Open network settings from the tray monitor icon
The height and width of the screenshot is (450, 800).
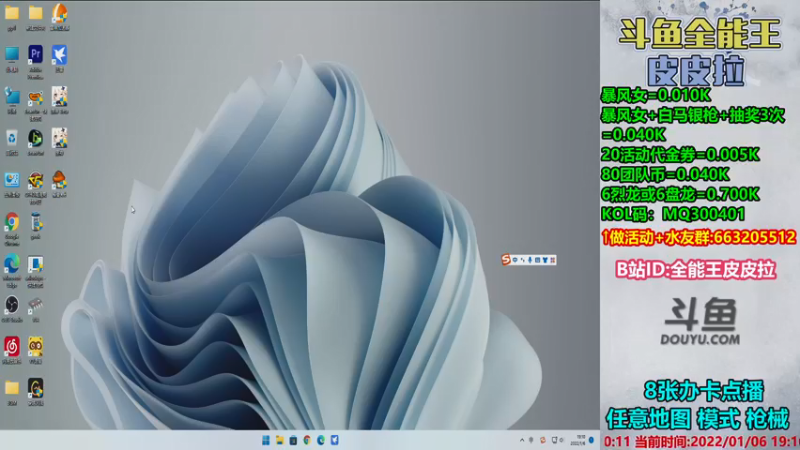coord(554,440)
